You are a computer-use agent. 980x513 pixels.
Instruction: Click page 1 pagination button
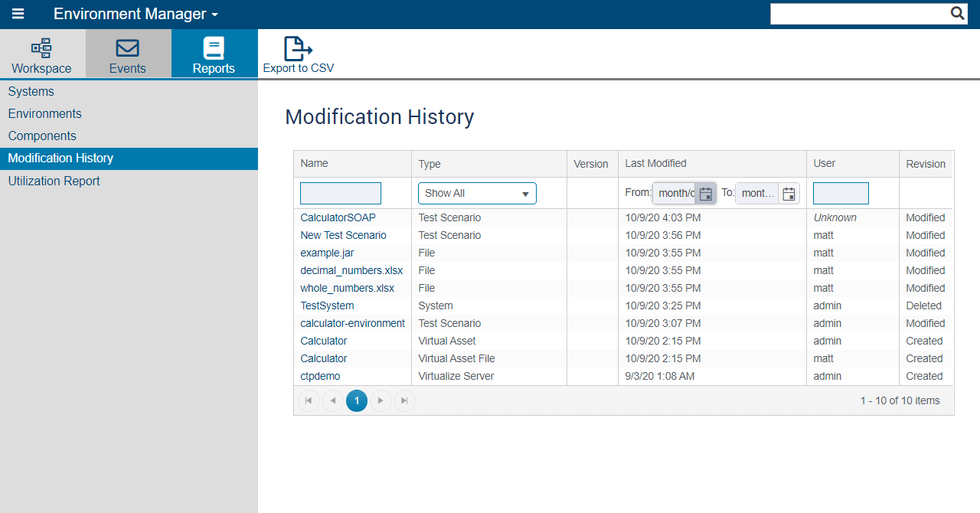357,400
